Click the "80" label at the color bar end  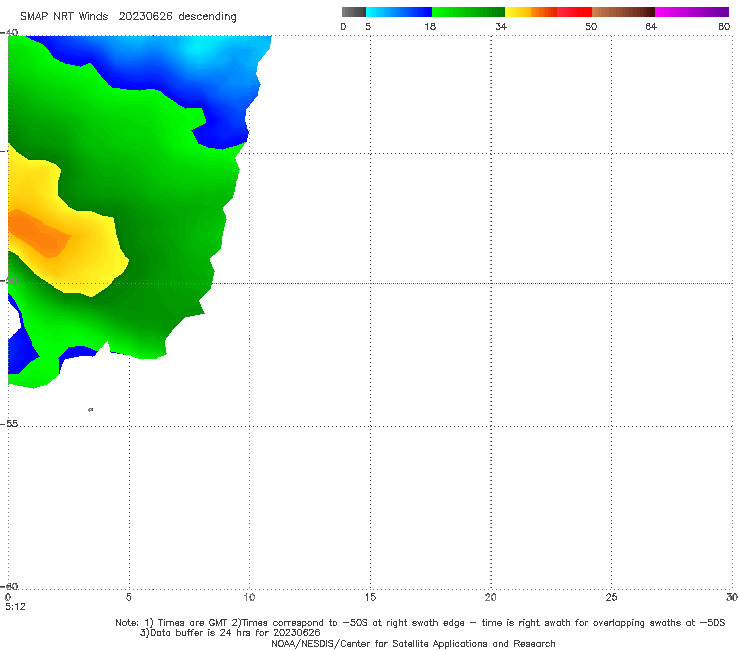coord(724,26)
